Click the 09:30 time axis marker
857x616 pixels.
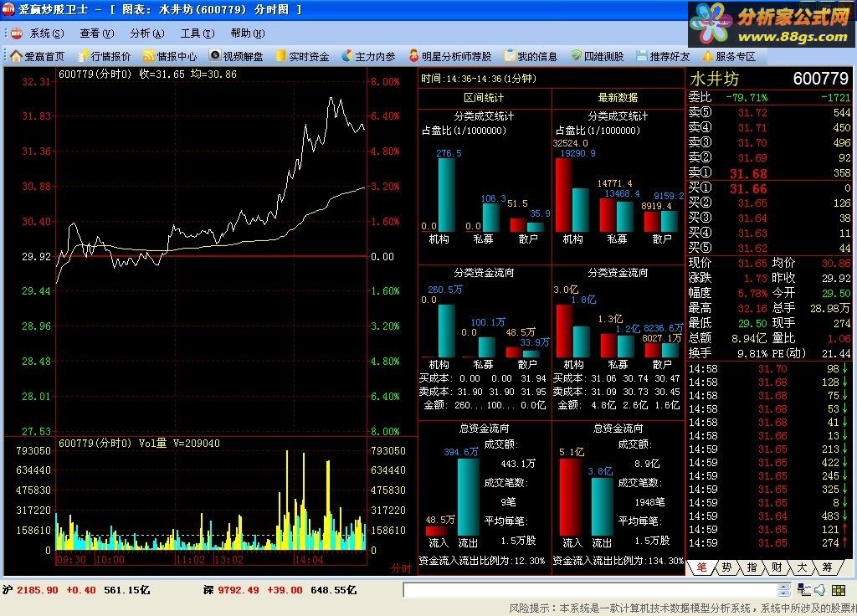tap(72, 560)
